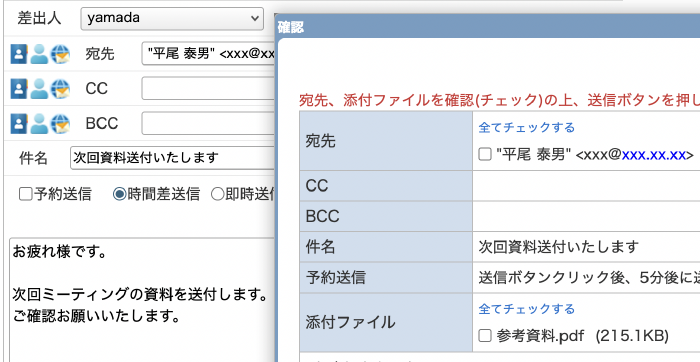This screenshot has height=362, width=700.
Task: Click the red 宛先、添付ファイルを確認 instruction text
Action: click(499, 101)
